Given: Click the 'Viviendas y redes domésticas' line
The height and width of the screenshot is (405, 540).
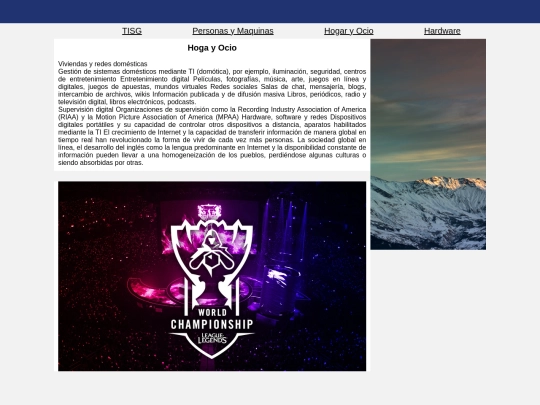Looking at the screenshot, I should 103,64.
